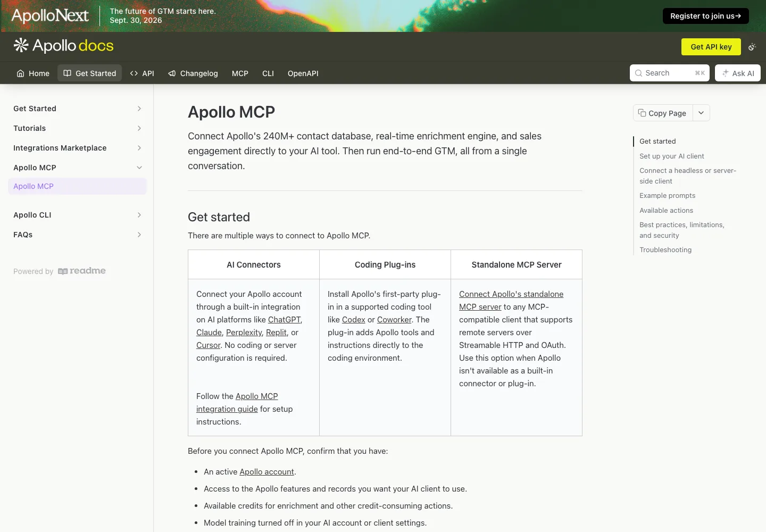Open the Copy Page dropdown arrow
The image size is (766, 532).
[x=701, y=113]
